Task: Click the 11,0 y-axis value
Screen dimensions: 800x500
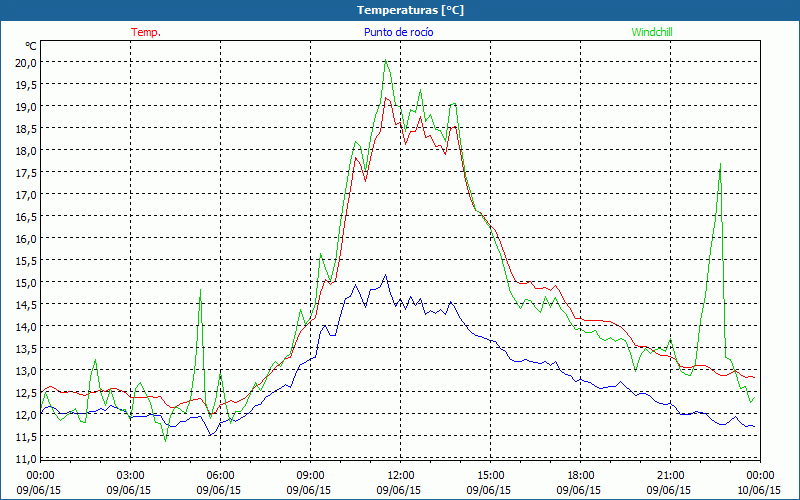Action: [x=26, y=459]
